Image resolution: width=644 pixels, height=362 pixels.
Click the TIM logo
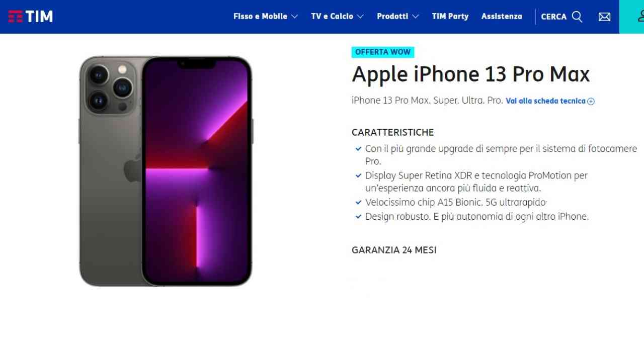click(31, 17)
